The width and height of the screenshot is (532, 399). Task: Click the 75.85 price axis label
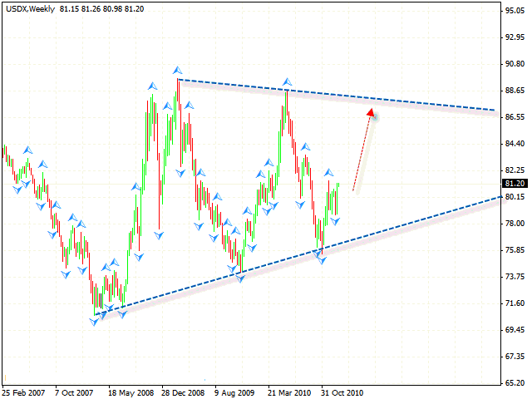[x=515, y=250]
